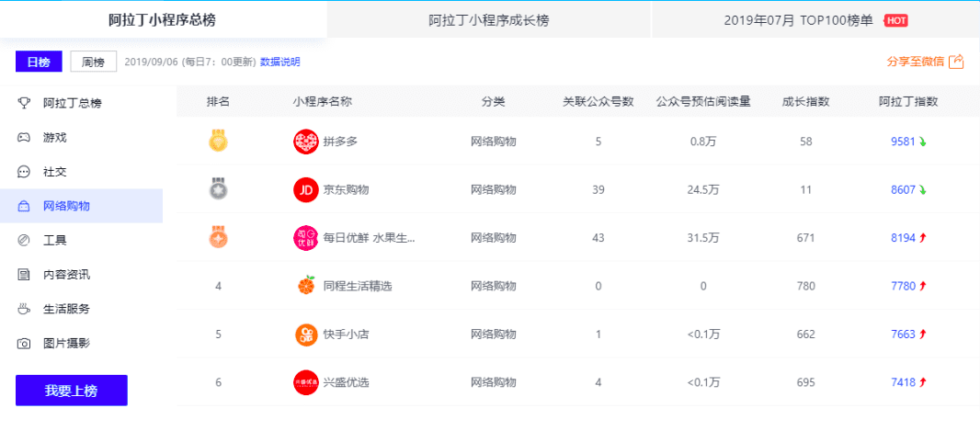The height and width of the screenshot is (431, 980).
Task: Click the trophy icon for 阿拉丁总榜
Action: [x=24, y=103]
